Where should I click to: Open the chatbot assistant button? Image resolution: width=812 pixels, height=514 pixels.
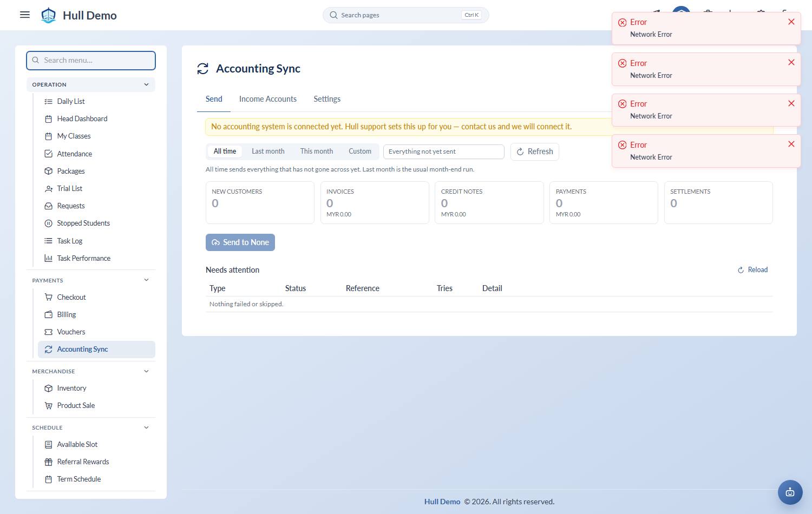[x=790, y=492]
